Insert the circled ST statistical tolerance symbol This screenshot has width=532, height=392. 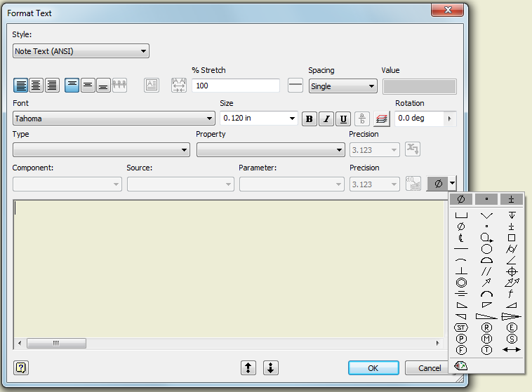tap(460, 327)
